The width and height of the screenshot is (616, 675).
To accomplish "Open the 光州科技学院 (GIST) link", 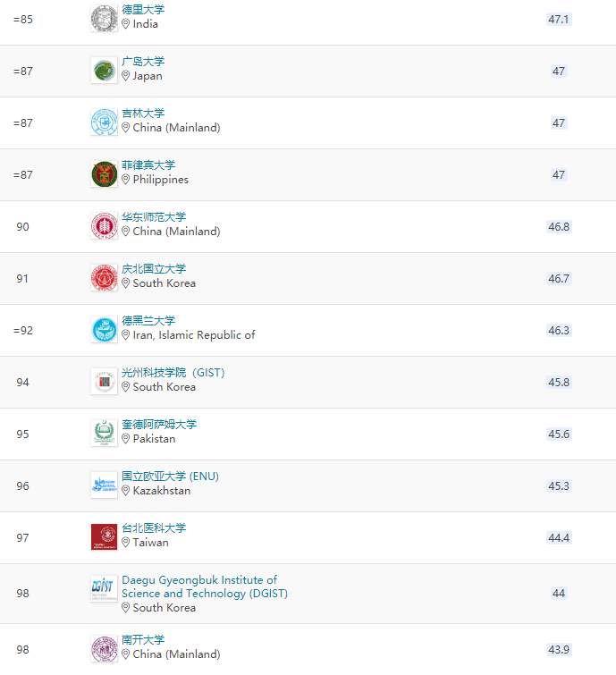I will click(173, 373).
